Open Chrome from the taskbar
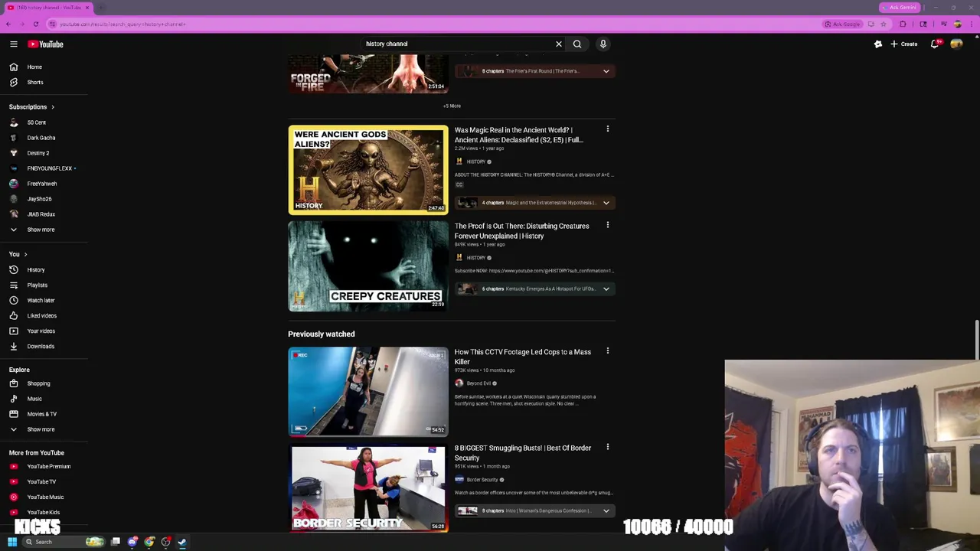980x551 pixels. pos(149,542)
